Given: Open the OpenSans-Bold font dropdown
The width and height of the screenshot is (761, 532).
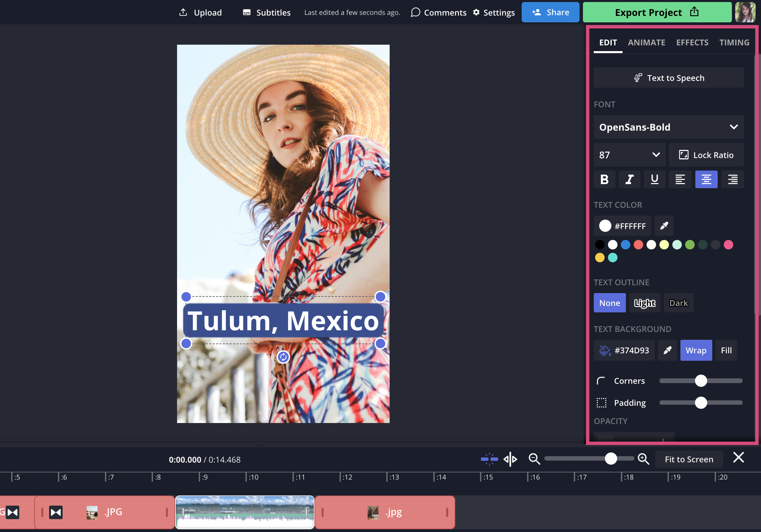Looking at the screenshot, I should coord(669,127).
